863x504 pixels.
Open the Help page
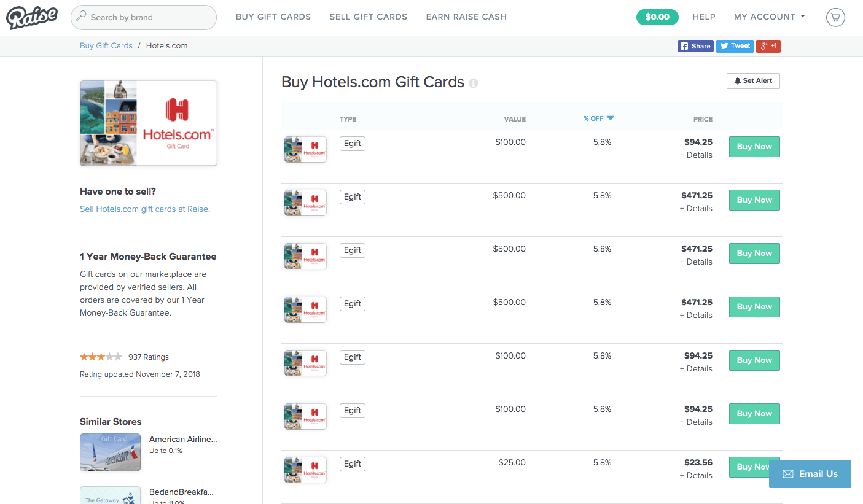[x=704, y=17]
